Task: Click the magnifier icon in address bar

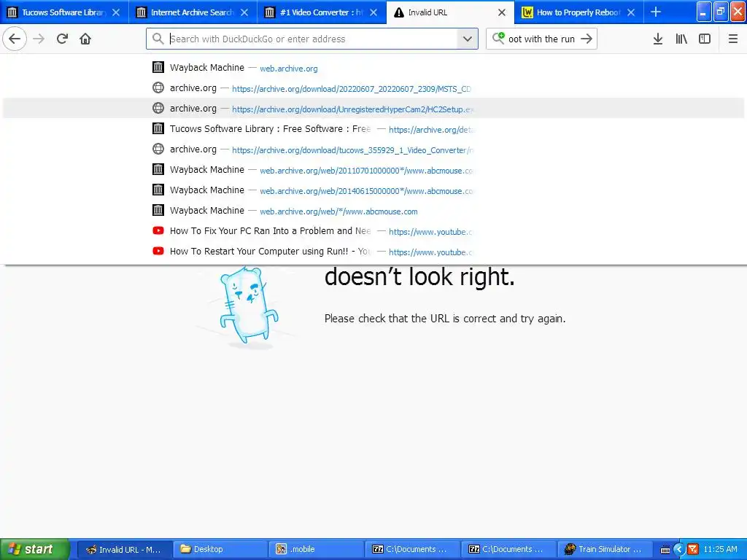Action: pos(158,39)
